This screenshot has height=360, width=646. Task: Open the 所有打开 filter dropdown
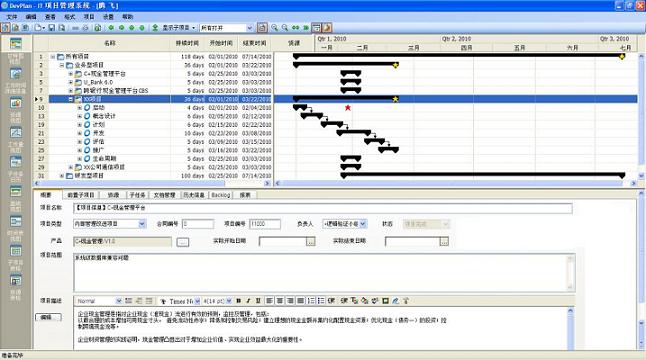(250, 28)
